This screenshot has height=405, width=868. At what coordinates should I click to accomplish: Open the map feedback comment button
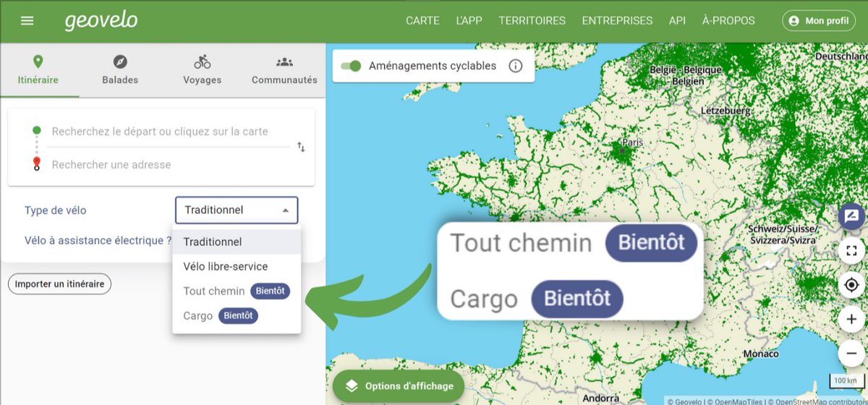[851, 216]
